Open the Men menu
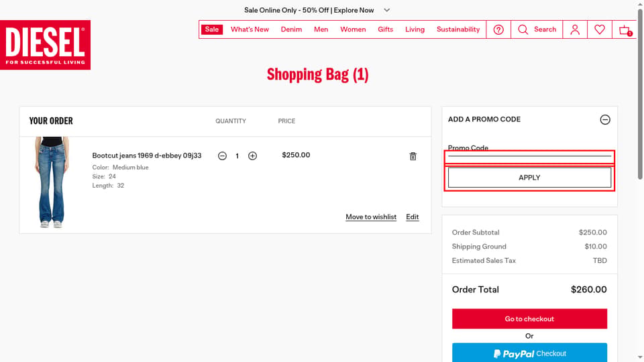The image size is (644, 362). [x=321, y=29]
